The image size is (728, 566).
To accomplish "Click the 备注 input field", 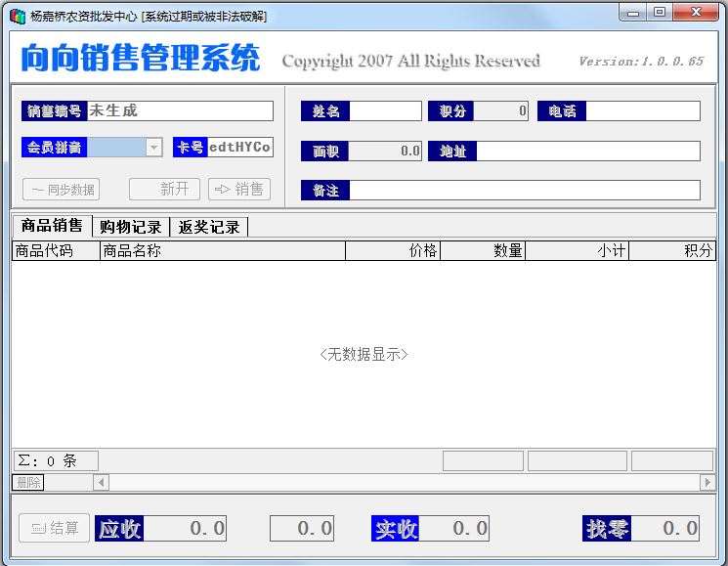I will pos(524,191).
